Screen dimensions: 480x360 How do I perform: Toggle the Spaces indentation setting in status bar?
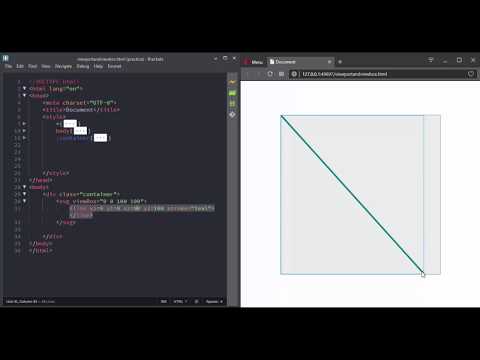[x=214, y=301]
